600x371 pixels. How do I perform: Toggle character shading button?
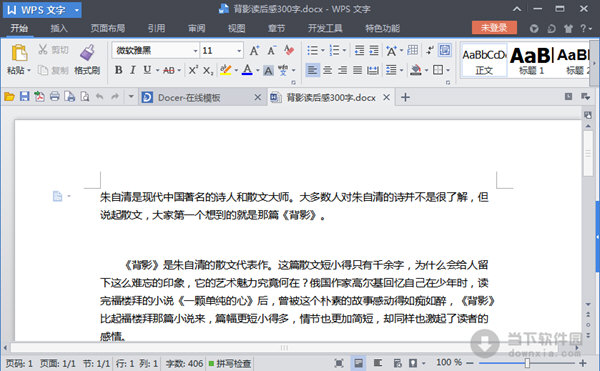[268, 70]
